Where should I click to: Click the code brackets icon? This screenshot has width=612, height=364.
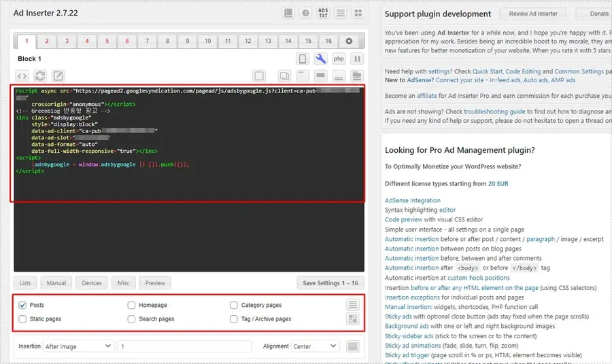(22, 76)
